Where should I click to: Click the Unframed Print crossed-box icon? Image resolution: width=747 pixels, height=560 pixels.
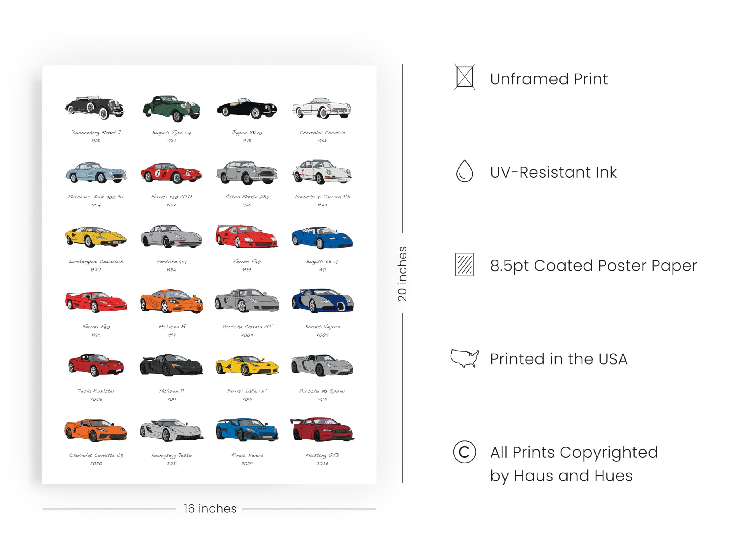465,77
